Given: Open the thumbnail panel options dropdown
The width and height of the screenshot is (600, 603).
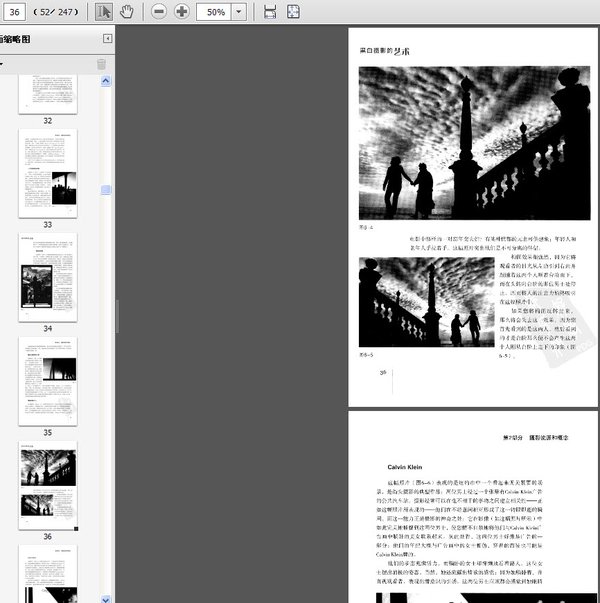Looking at the screenshot, I should coord(2,64).
